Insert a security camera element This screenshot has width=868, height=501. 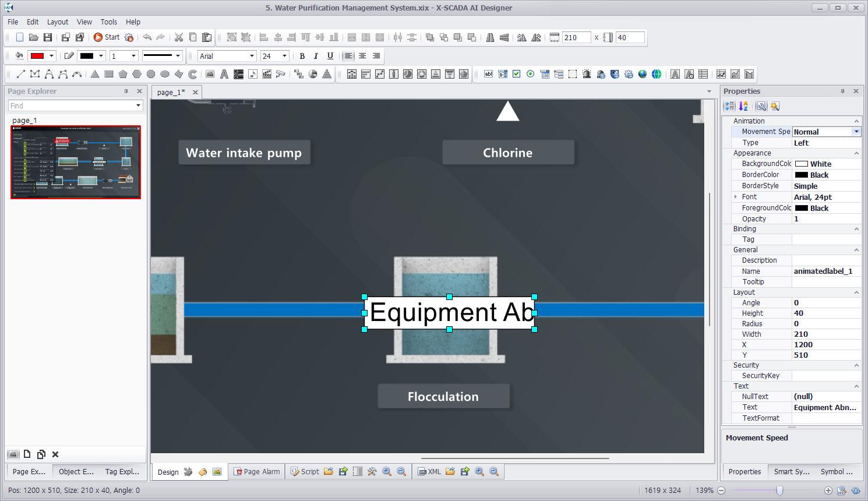click(x=281, y=74)
